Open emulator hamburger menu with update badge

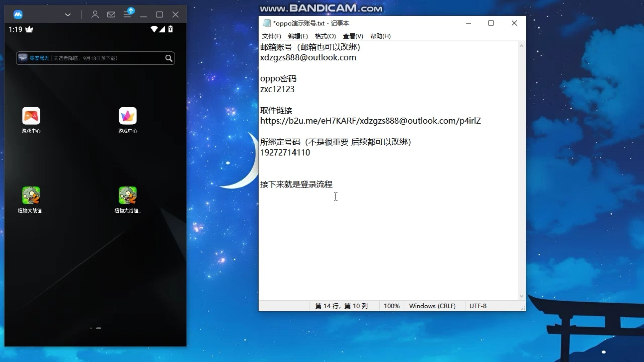tap(128, 13)
